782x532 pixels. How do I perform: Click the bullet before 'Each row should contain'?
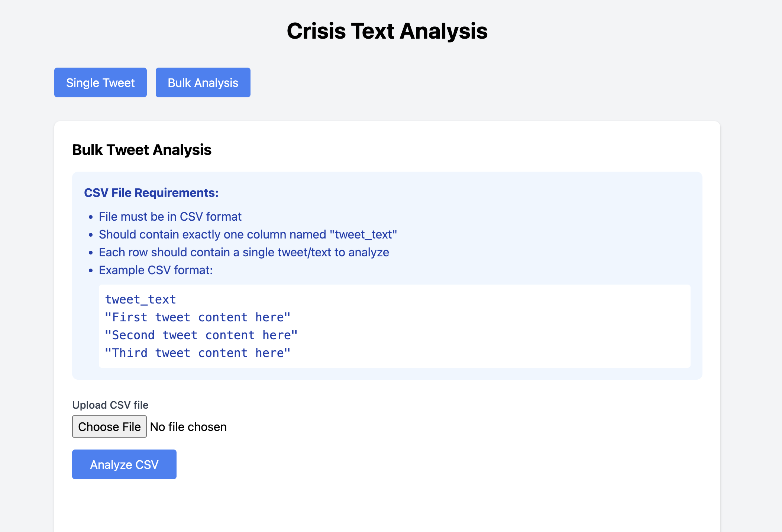(x=91, y=253)
